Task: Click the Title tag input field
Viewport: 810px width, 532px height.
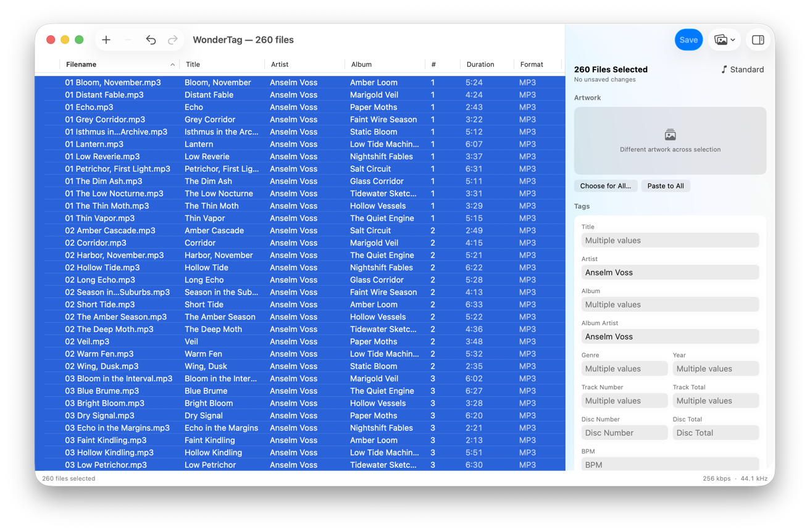Action: (x=670, y=241)
